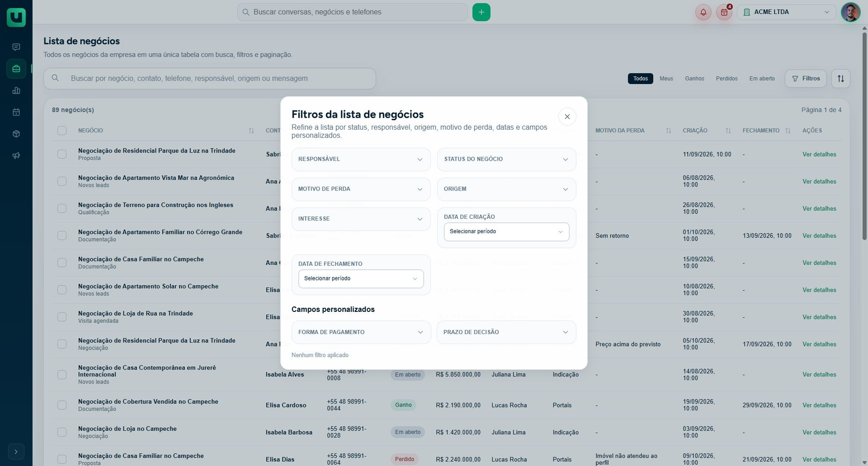Expand the MOTIVO DE PERDA filter dropdown
868x466 pixels.
pos(361,189)
